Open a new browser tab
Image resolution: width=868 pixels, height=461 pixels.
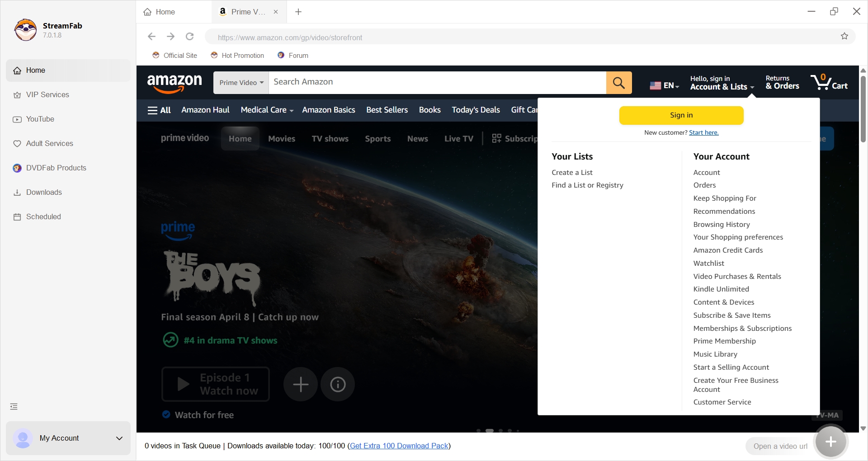[x=298, y=12]
